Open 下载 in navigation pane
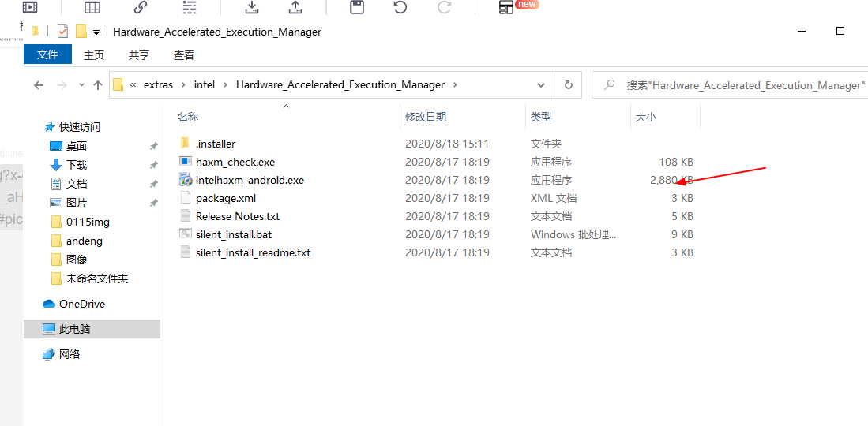The height and width of the screenshot is (426, 868). coord(77,165)
